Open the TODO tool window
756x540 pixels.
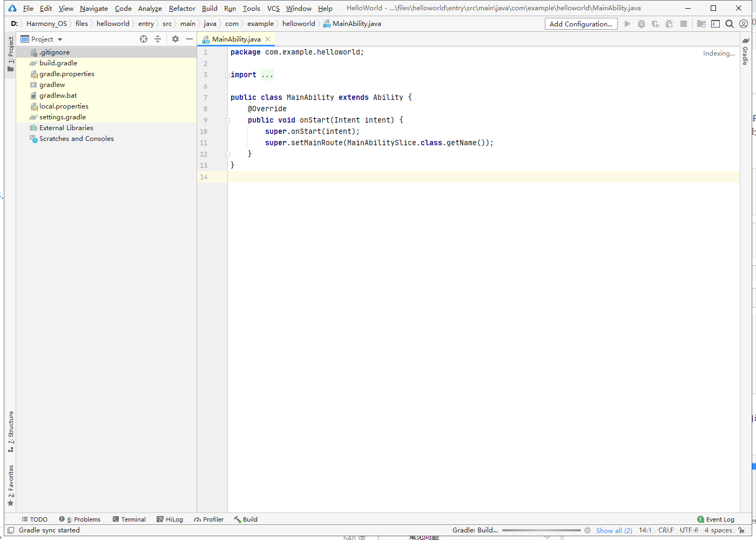point(35,519)
